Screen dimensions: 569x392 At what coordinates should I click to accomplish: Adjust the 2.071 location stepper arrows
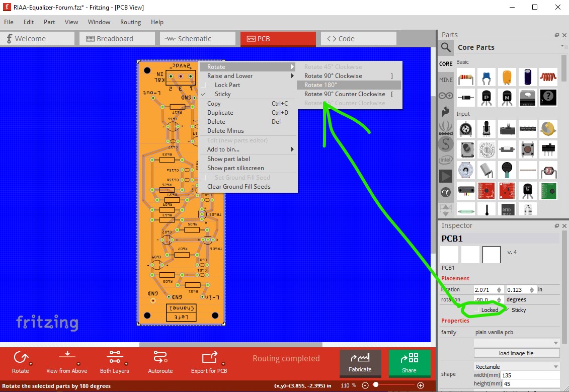499,290
